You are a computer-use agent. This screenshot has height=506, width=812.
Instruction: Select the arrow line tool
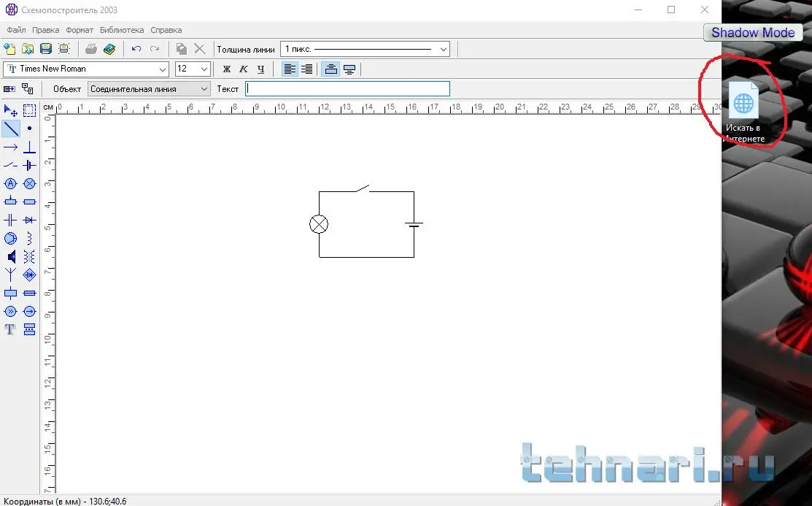10,147
